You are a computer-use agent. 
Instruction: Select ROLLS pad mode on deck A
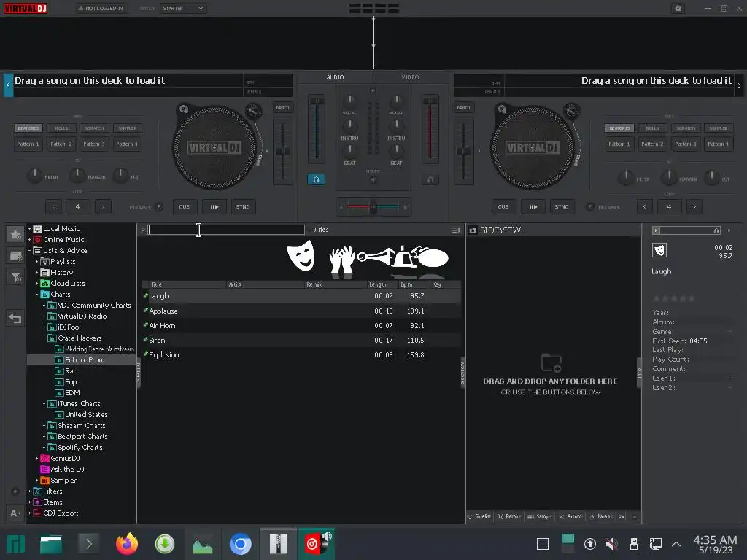pyautogui.click(x=61, y=128)
